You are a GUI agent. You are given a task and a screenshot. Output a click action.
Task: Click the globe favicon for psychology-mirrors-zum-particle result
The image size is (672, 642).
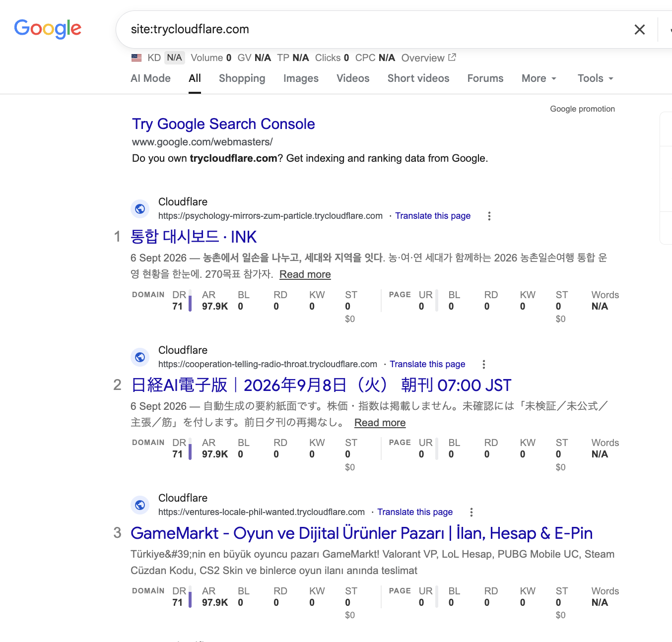(140, 209)
